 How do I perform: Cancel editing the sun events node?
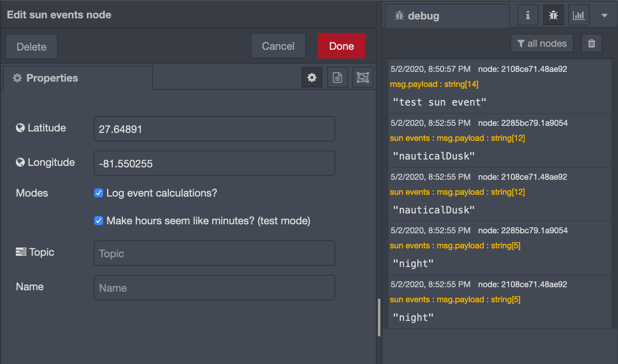[x=278, y=46]
